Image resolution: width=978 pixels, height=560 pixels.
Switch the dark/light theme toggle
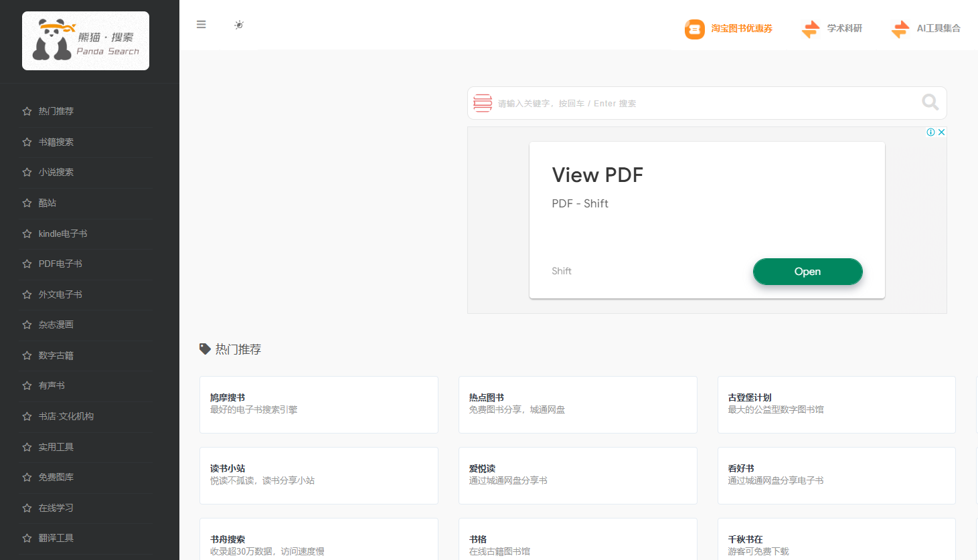tap(239, 25)
